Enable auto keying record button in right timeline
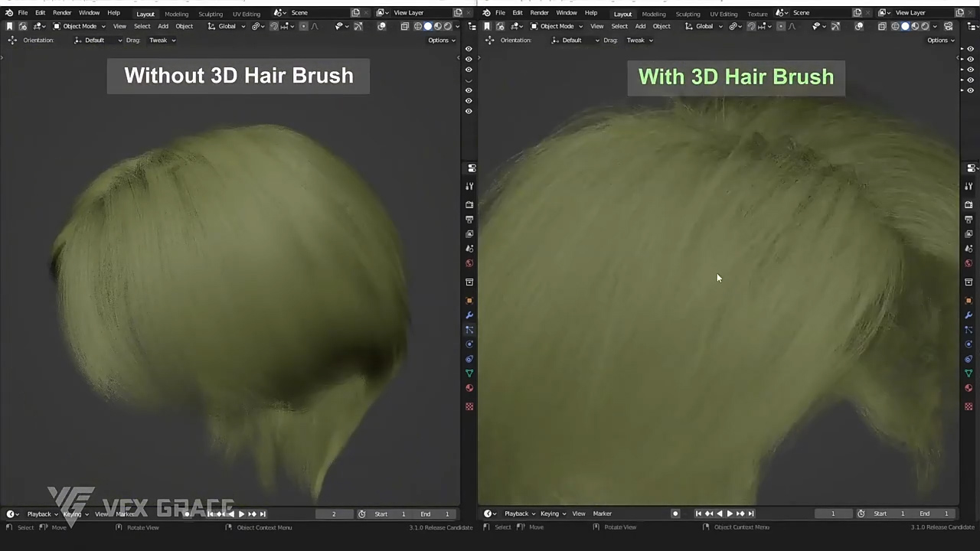This screenshot has height=551, width=980. 675,514
